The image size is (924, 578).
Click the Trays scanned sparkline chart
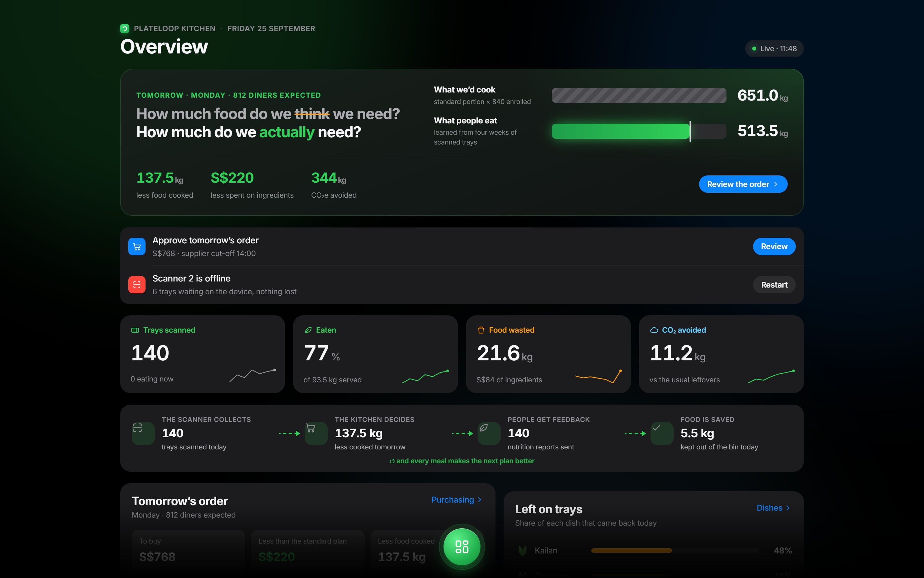(x=252, y=375)
